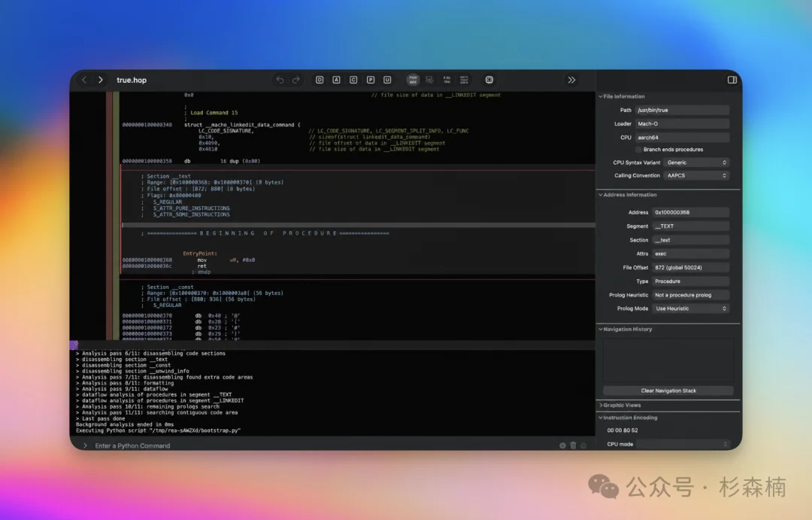This screenshot has height=520, width=812.
Task: Click the empty Navigation History list box
Action: tap(668, 360)
